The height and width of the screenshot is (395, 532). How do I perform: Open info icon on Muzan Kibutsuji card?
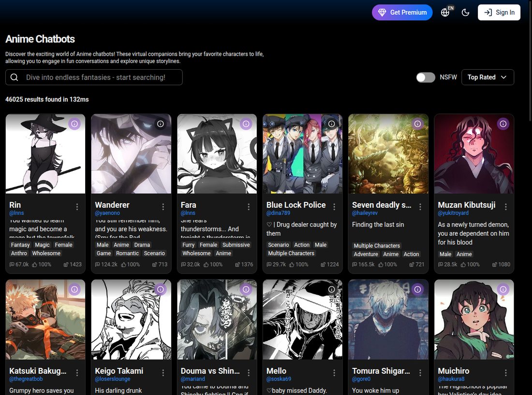[503, 123]
